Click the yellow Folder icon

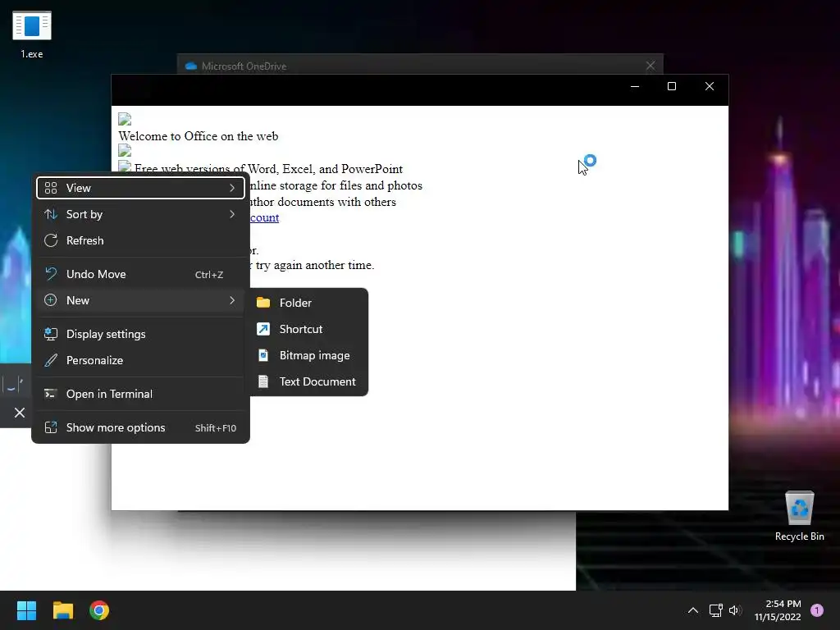tap(263, 303)
